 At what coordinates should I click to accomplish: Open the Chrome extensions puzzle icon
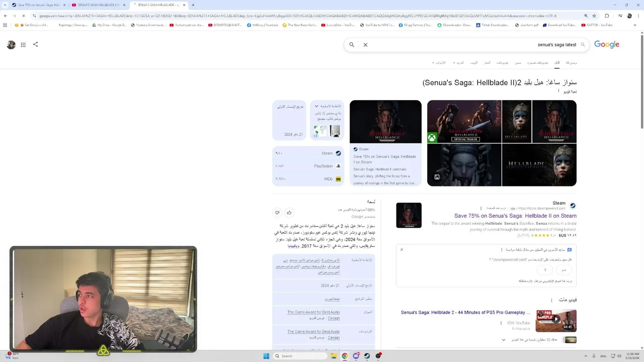pyautogui.click(x=607, y=16)
